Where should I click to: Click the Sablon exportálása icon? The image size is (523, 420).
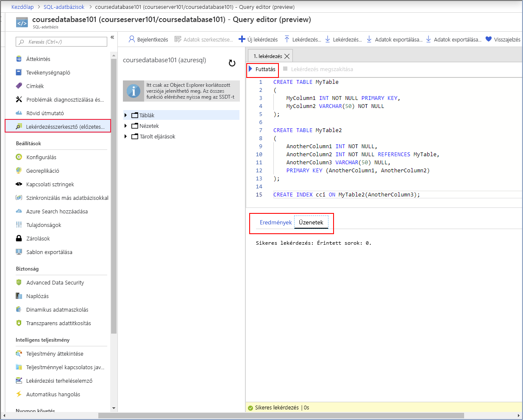click(x=19, y=252)
